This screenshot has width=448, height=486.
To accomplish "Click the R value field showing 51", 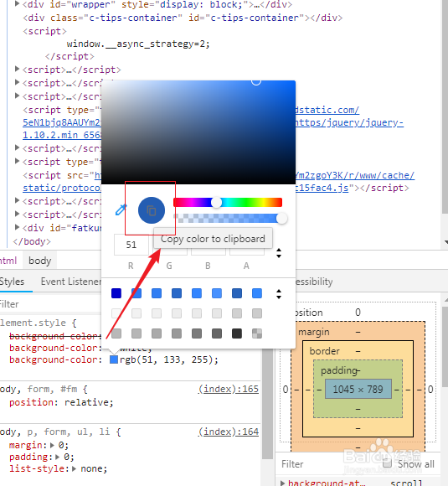I will (131, 245).
